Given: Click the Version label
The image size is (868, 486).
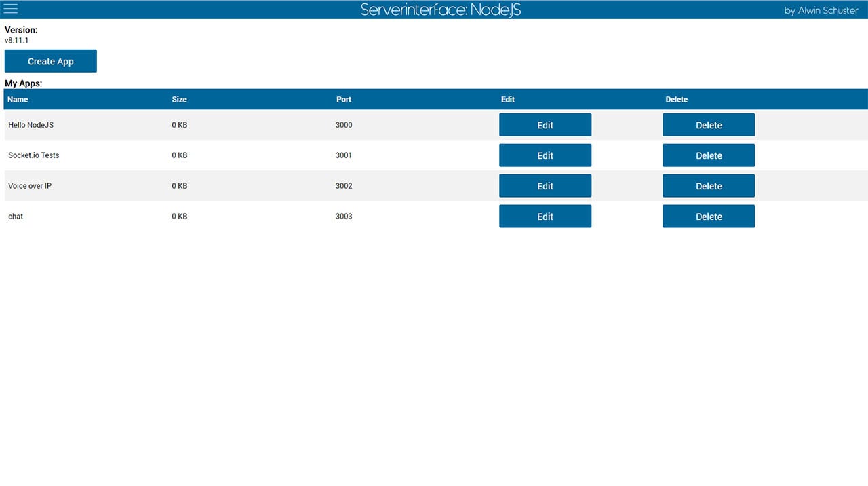Looking at the screenshot, I should coord(21,30).
